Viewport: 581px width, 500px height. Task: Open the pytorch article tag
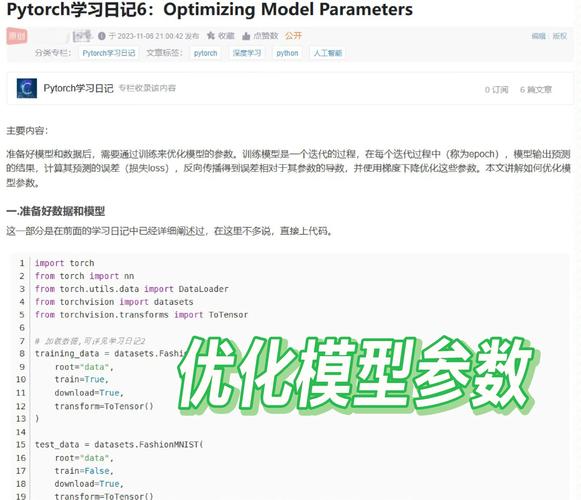point(205,53)
